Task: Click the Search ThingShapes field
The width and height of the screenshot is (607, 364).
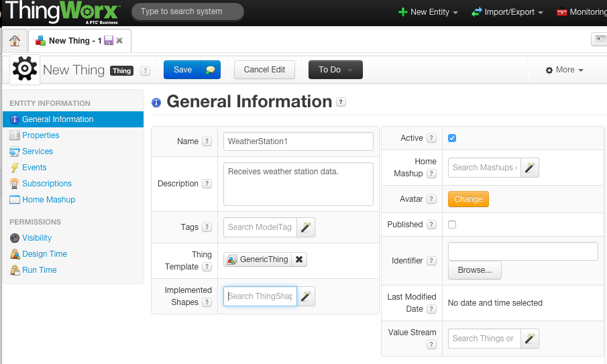Action: (x=260, y=296)
